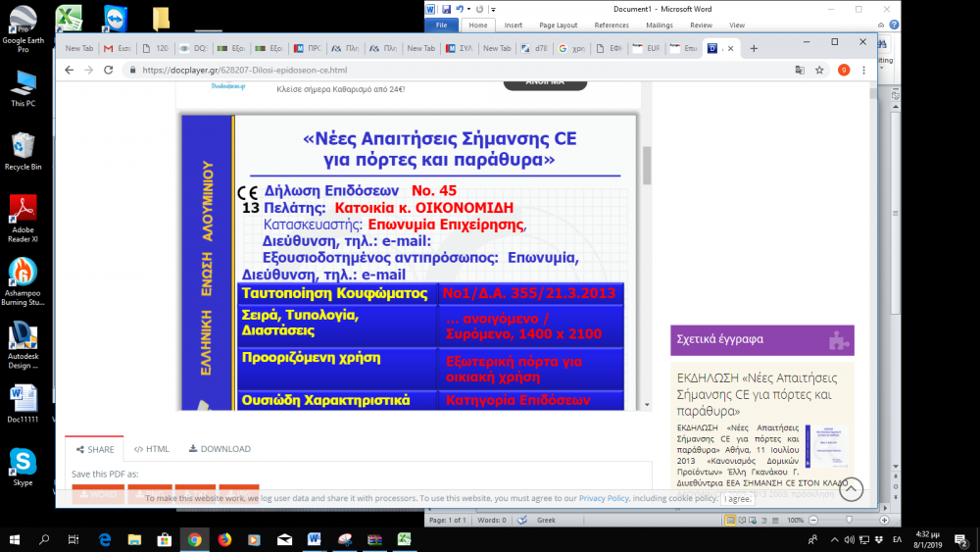Open Word's Insert ribbon tab
Screen dimensions: 980x552
click(x=514, y=25)
